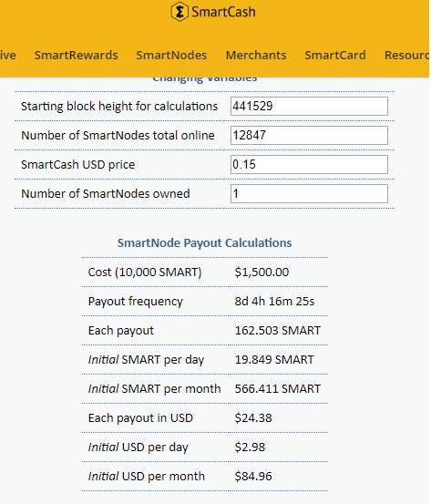Focus the SmartCash USD price input
The image size is (431, 504).
[309, 165]
